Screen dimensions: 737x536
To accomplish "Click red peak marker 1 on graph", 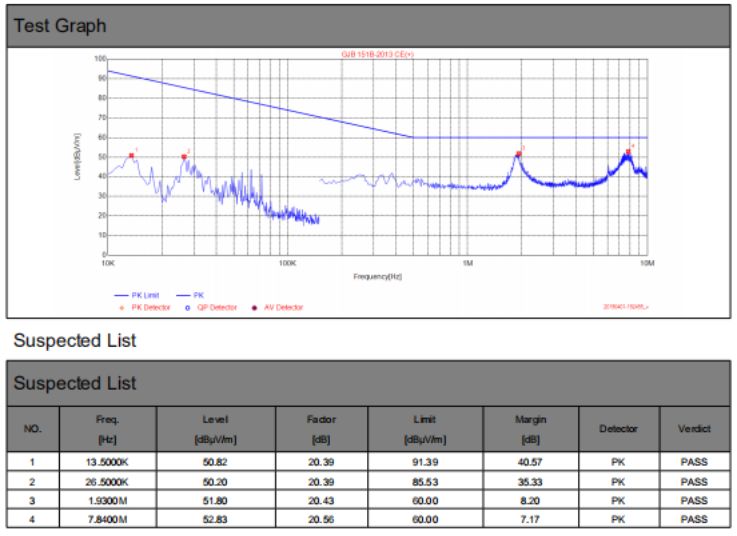I will [132, 156].
